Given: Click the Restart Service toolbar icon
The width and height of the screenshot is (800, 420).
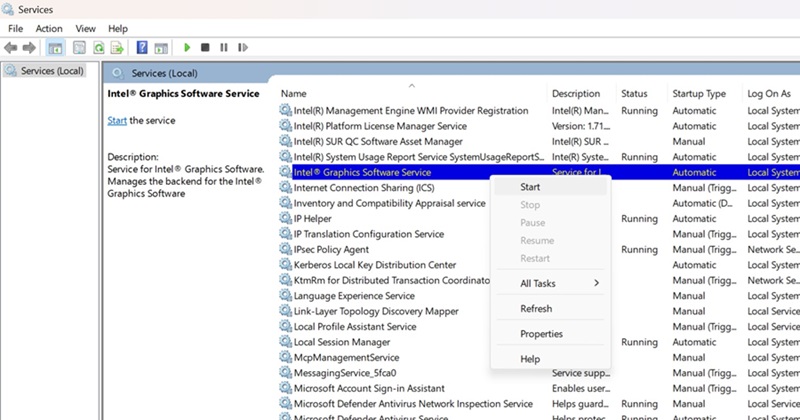Looking at the screenshot, I should 241,47.
